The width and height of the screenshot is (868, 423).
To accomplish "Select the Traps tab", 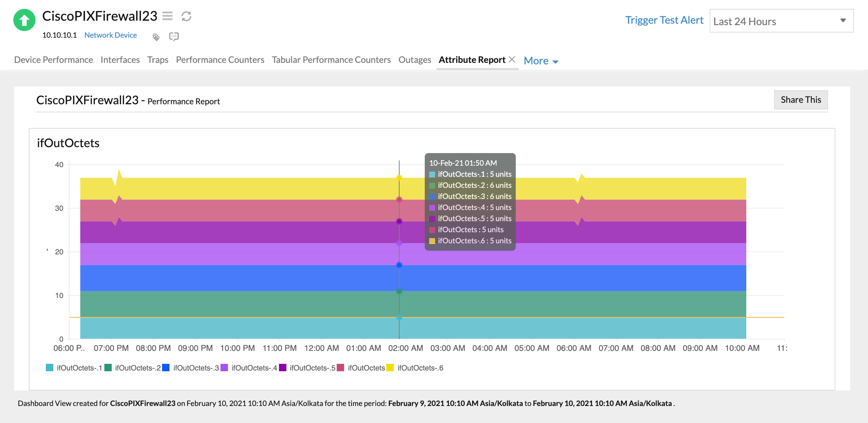I will click(x=158, y=60).
